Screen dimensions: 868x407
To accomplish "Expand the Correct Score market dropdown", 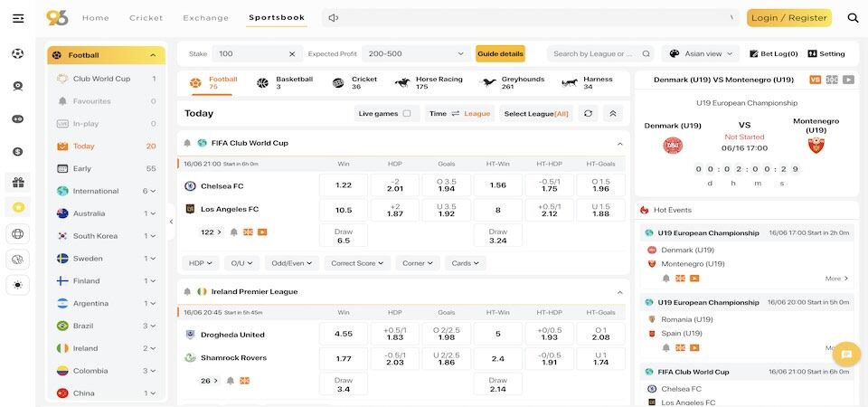I will tap(356, 263).
